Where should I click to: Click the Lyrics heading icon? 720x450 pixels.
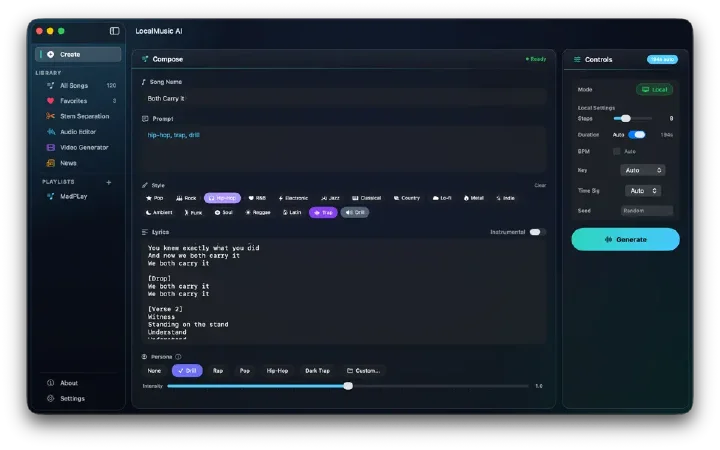[x=145, y=232]
